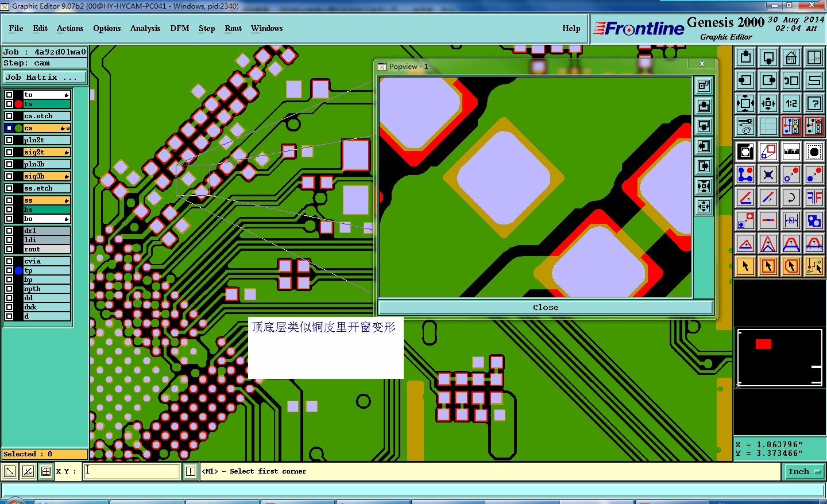Click the black X delete feature icon
The image size is (827, 504).
[768, 175]
